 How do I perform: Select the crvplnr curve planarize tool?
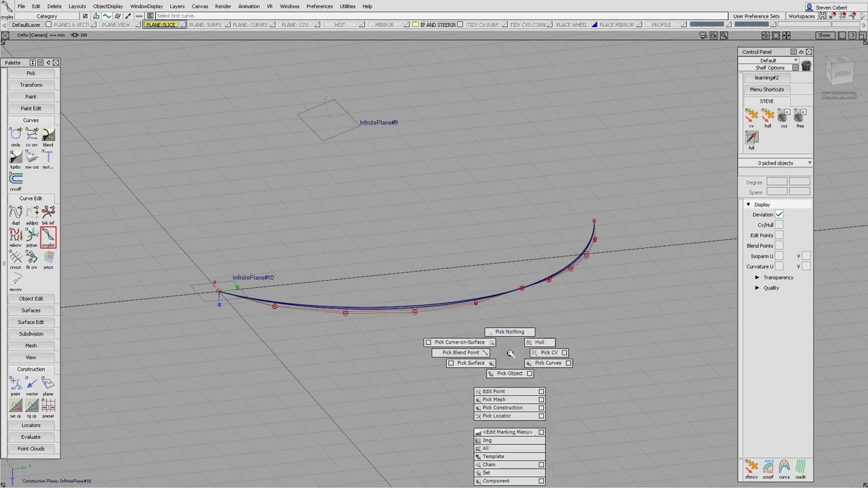click(x=48, y=237)
